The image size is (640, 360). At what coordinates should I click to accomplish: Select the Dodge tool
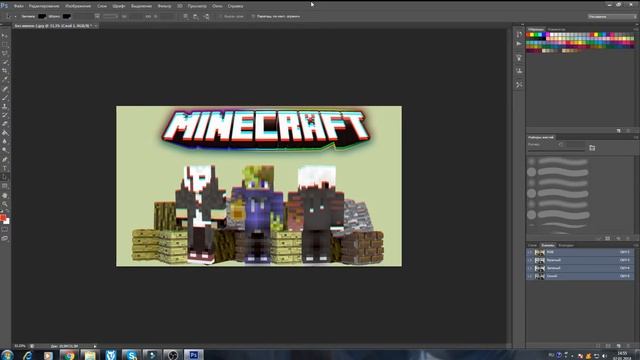[x=4, y=151]
